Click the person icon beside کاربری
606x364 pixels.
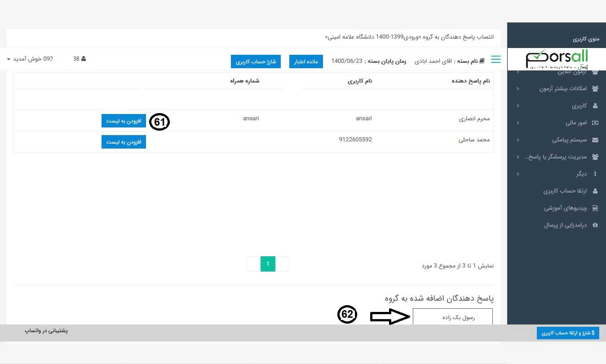click(x=595, y=106)
